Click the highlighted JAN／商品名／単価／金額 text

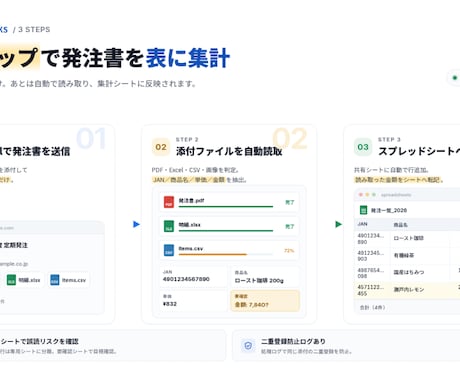click(x=189, y=180)
